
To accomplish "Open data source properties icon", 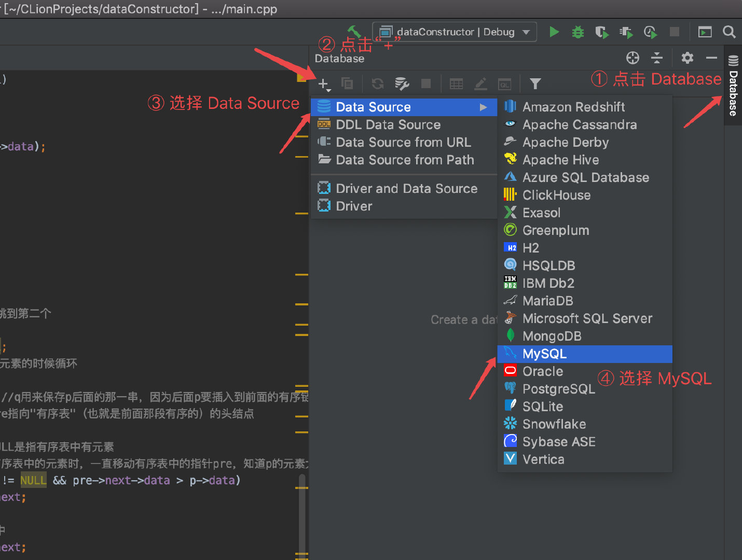I will click(x=402, y=83).
